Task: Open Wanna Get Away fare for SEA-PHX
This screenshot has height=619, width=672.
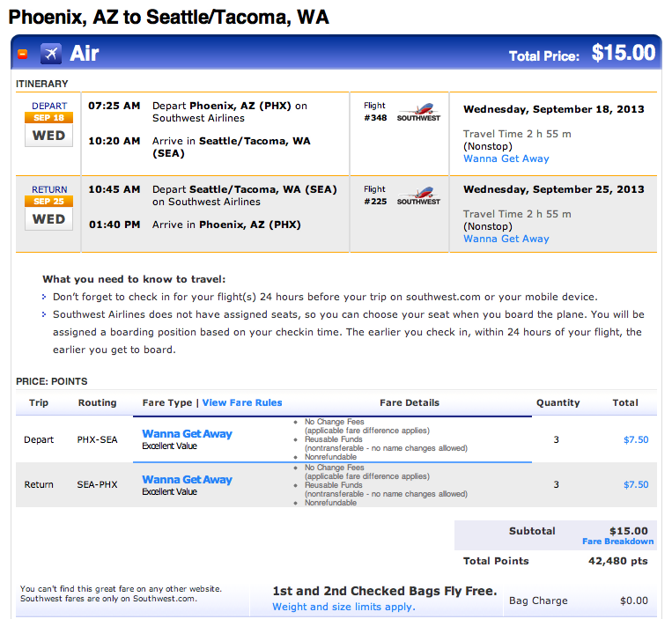Action: point(188,479)
